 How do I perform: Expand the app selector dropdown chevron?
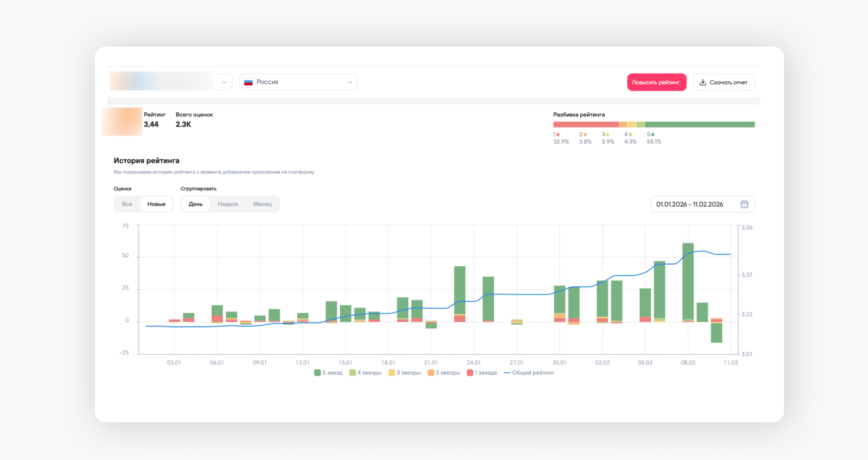[x=224, y=82]
